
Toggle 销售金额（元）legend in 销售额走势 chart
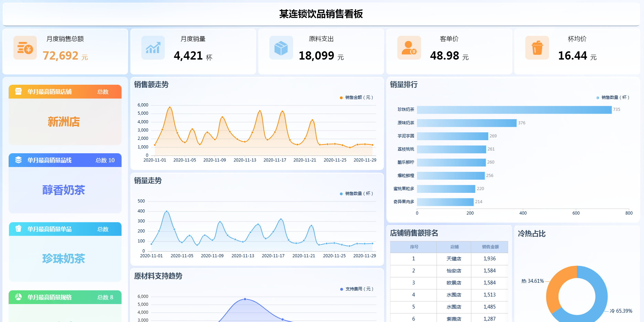click(x=357, y=98)
